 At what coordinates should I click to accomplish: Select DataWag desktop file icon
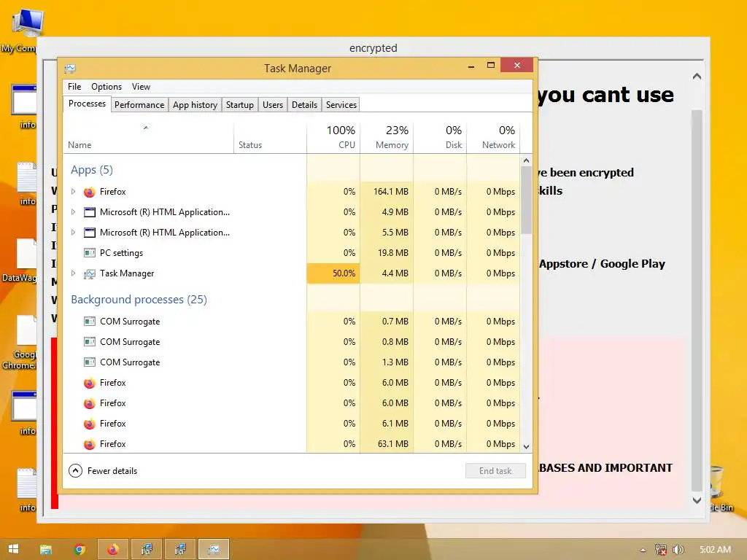19,260
